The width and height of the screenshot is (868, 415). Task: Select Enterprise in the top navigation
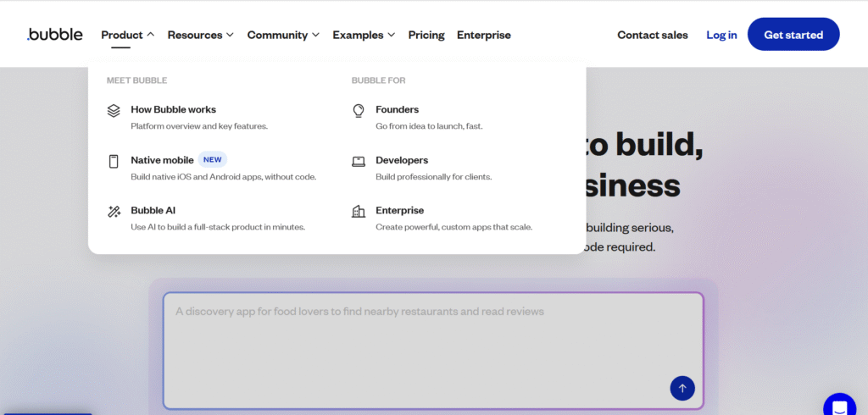[484, 35]
